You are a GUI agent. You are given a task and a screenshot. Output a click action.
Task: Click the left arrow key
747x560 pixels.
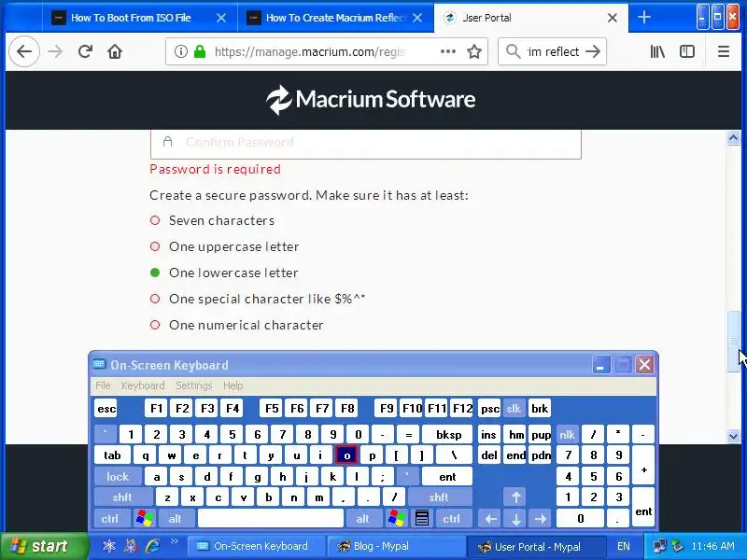(x=491, y=519)
